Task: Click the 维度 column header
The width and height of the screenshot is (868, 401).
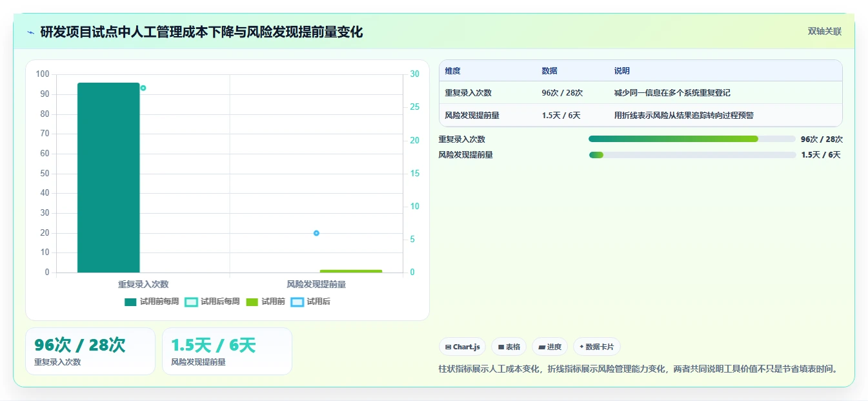Action: (453, 71)
